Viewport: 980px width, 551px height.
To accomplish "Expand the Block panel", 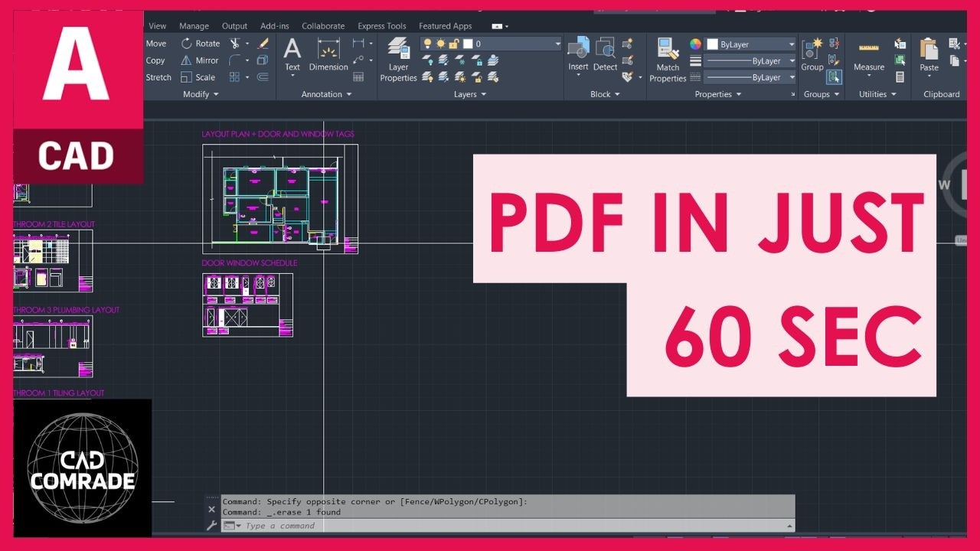I will tap(605, 94).
